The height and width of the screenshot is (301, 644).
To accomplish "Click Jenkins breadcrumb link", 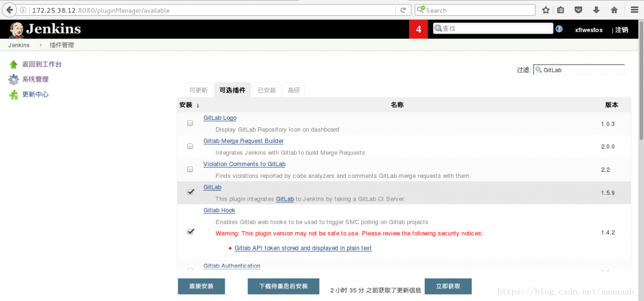I will tap(19, 45).
